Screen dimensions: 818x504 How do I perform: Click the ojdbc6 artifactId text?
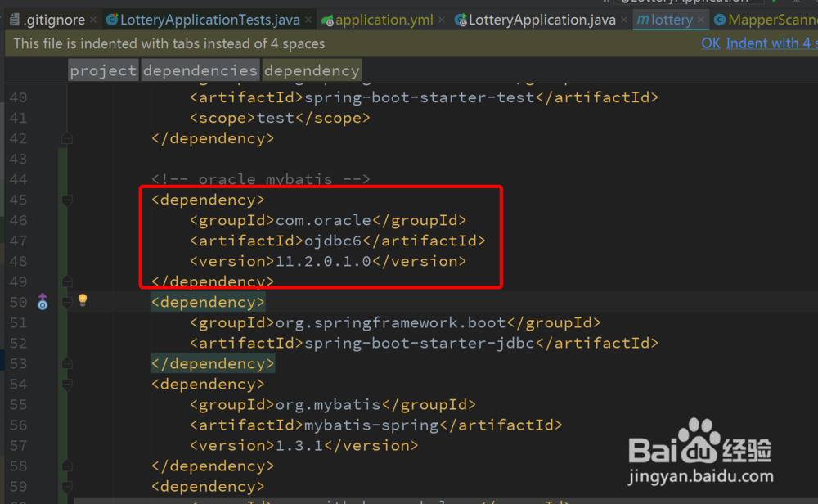(333, 241)
